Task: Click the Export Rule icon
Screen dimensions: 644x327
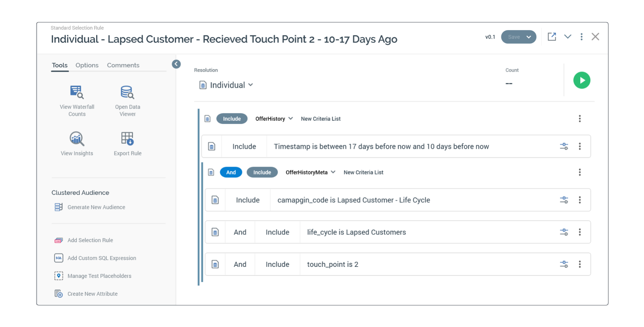Action: (127, 139)
